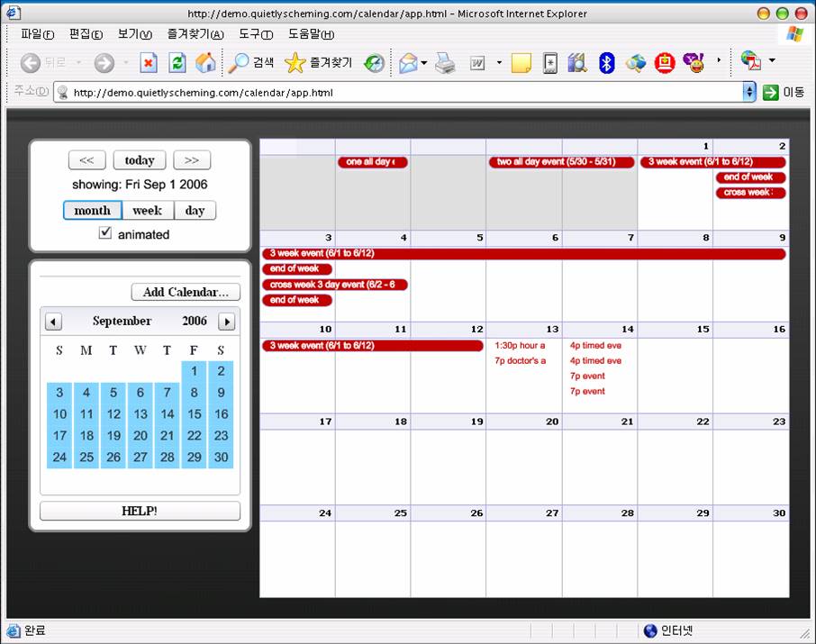This screenshot has width=816, height=644.
Task: Click the PDF converter icon
Action: (751, 61)
